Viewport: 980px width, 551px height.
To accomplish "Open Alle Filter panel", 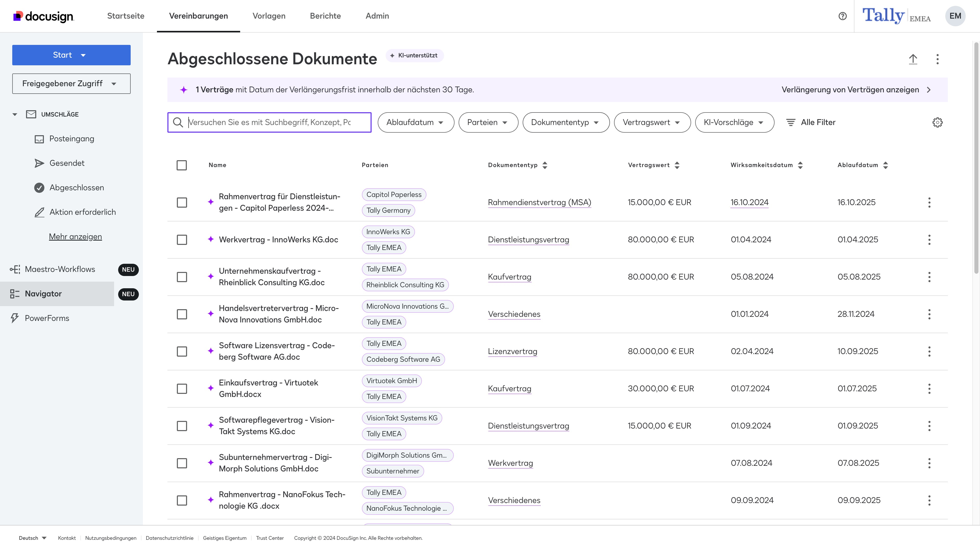I will (x=811, y=122).
